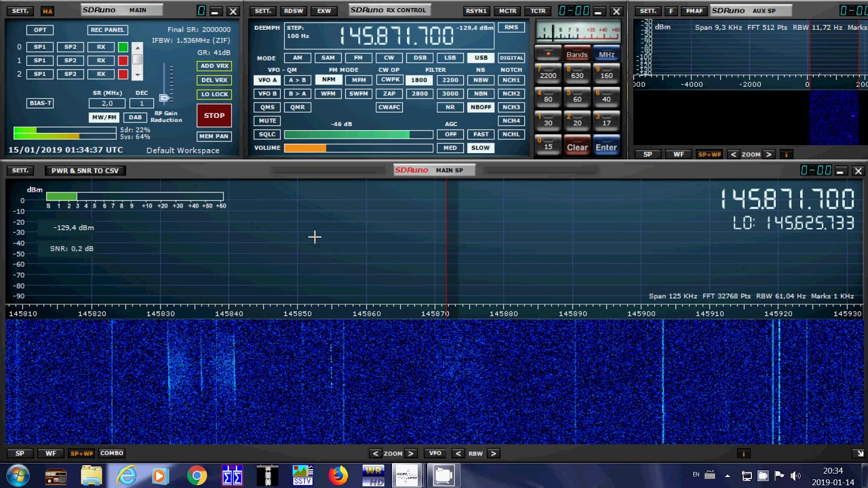The width and height of the screenshot is (868, 488).
Task: Open RDSW in the RX Control header
Action: [294, 11]
